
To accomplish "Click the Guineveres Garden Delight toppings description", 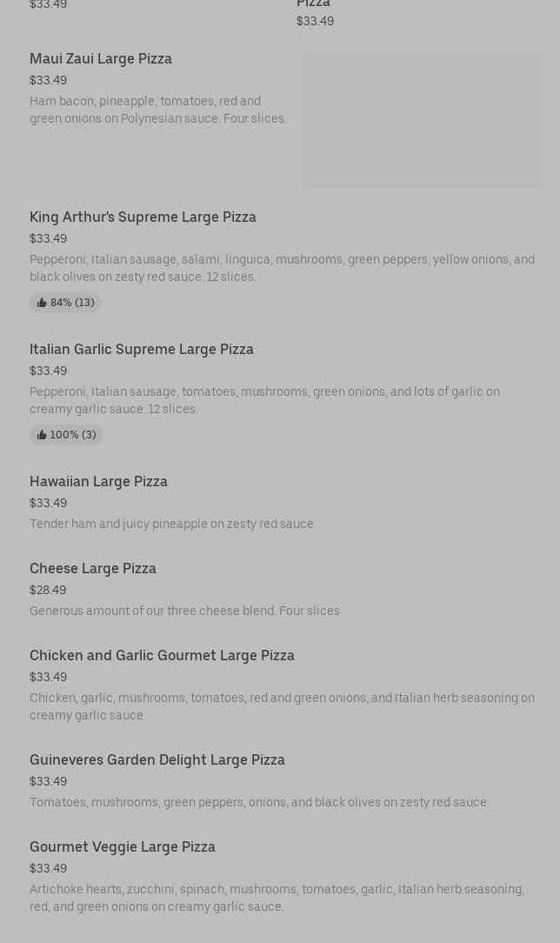I will pyautogui.click(x=259, y=802).
